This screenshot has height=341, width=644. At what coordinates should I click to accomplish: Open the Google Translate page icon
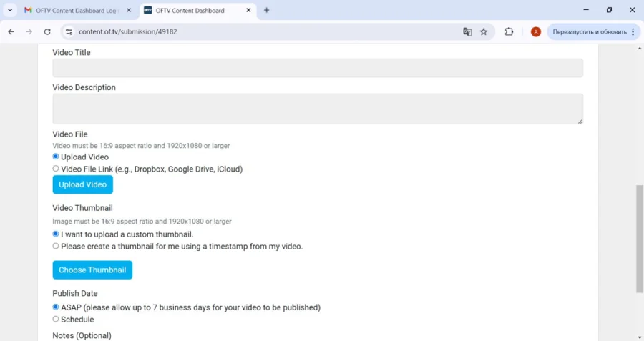(467, 31)
